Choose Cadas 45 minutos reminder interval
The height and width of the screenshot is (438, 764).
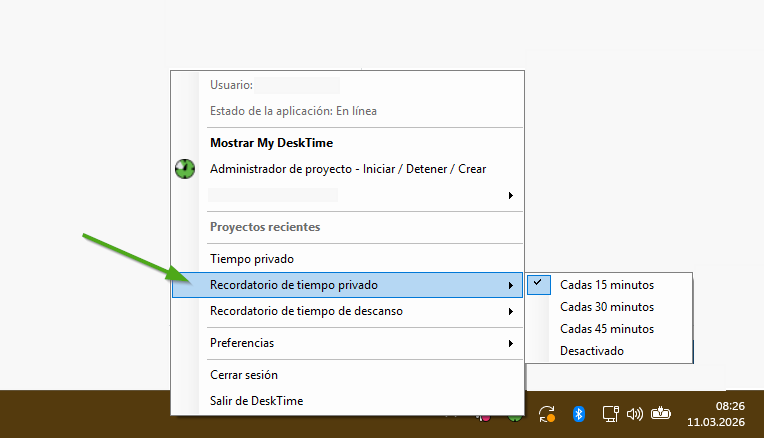click(607, 329)
